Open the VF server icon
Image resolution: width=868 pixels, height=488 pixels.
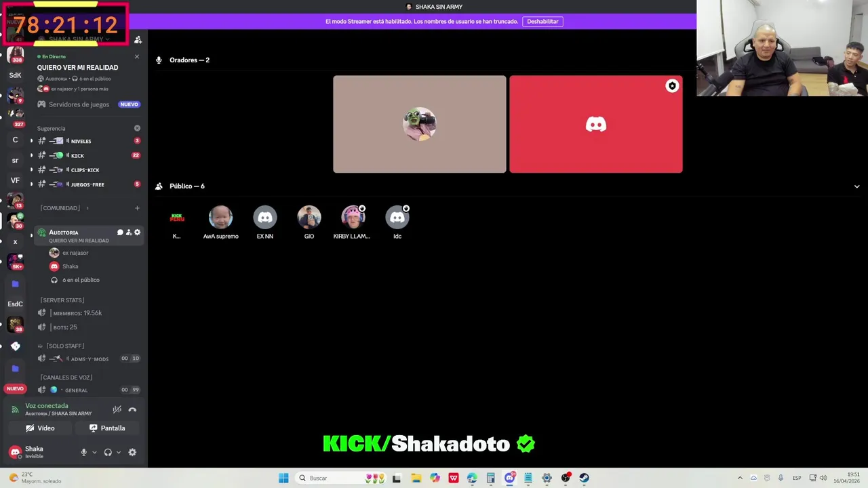[x=15, y=180]
